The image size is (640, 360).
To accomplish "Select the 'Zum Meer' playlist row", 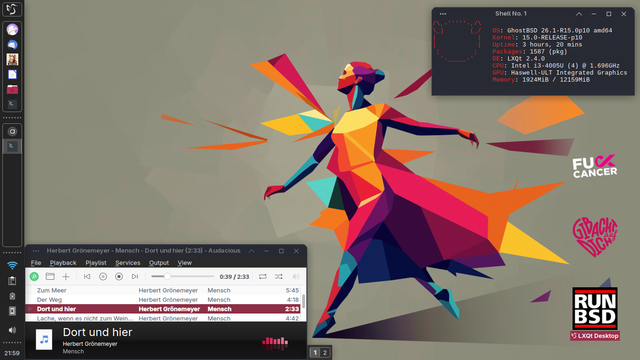I will [164, 290].
